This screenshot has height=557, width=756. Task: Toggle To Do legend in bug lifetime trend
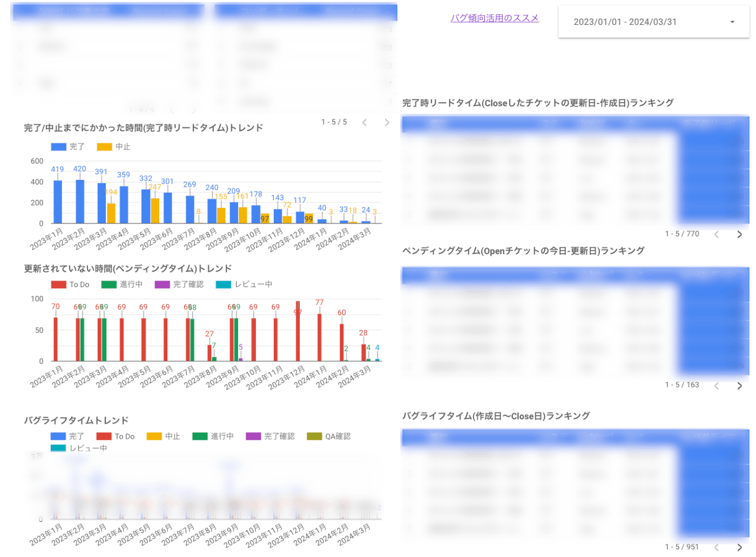point(116,436)
